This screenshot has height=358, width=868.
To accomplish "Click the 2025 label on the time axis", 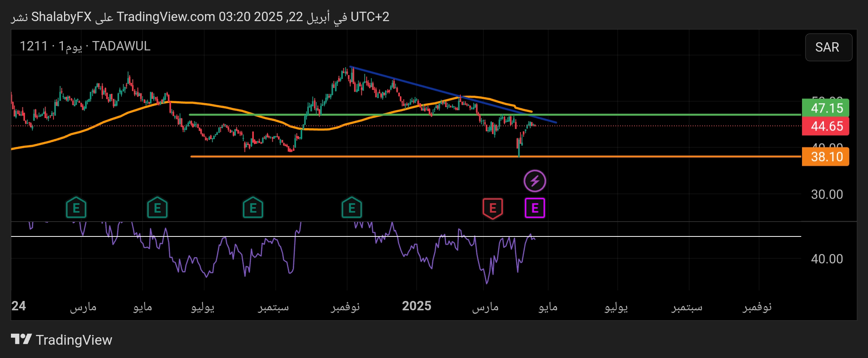I will tap(417, 306).
